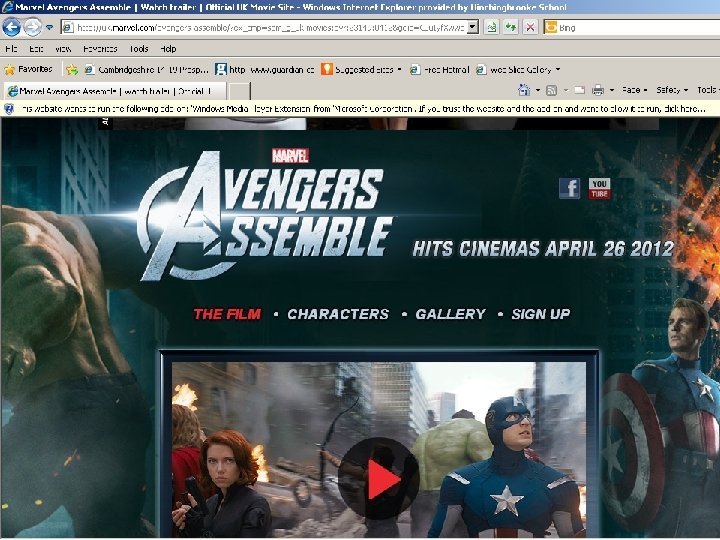Open the Favorites star button
This screenshot has width=720, height=540.
click(x=28, y=69)
